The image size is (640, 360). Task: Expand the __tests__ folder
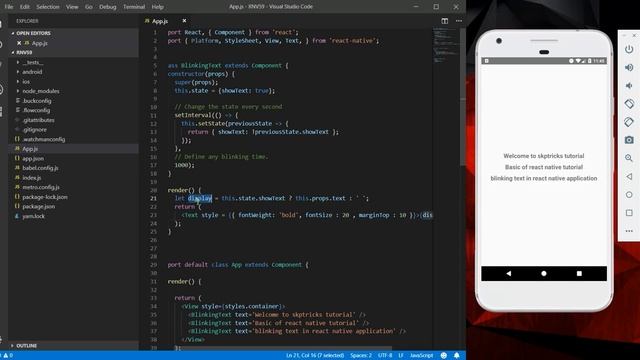[x=33, y=62]
